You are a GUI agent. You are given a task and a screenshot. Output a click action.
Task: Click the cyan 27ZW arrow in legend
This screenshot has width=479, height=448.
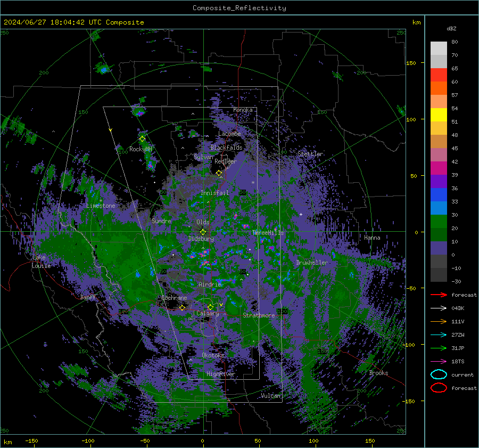(x=439, y=335)
